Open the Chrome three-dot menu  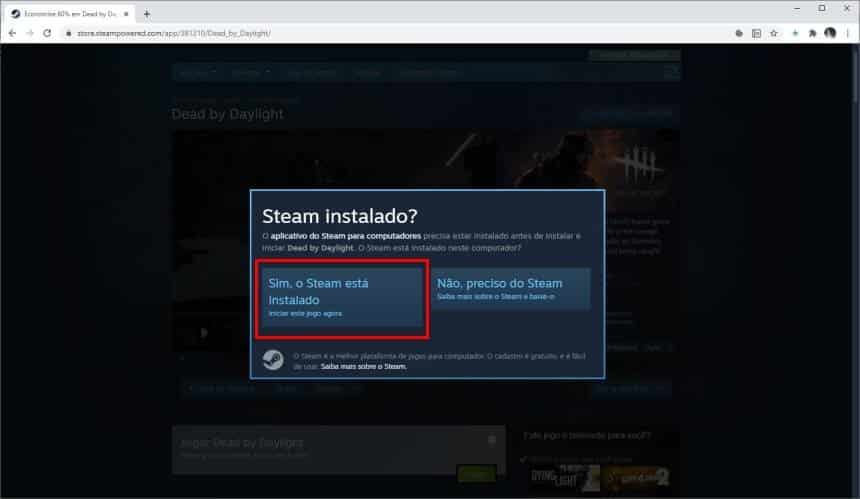[x=848, y=33]
